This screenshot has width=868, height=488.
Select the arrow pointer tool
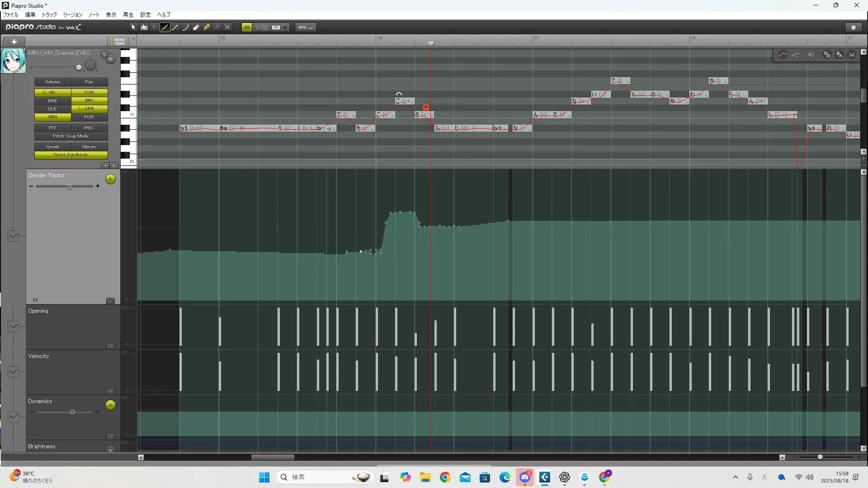point(133,28)
